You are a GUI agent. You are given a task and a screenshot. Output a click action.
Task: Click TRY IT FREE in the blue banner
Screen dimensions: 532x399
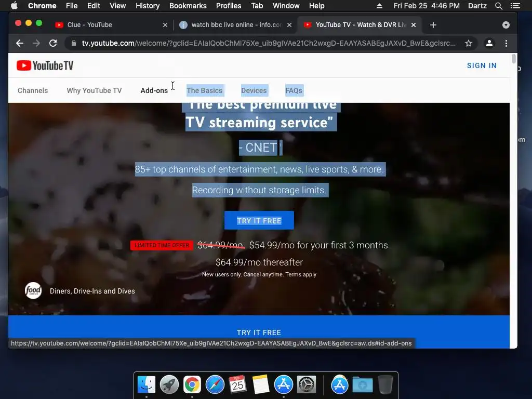click(259, 332)
